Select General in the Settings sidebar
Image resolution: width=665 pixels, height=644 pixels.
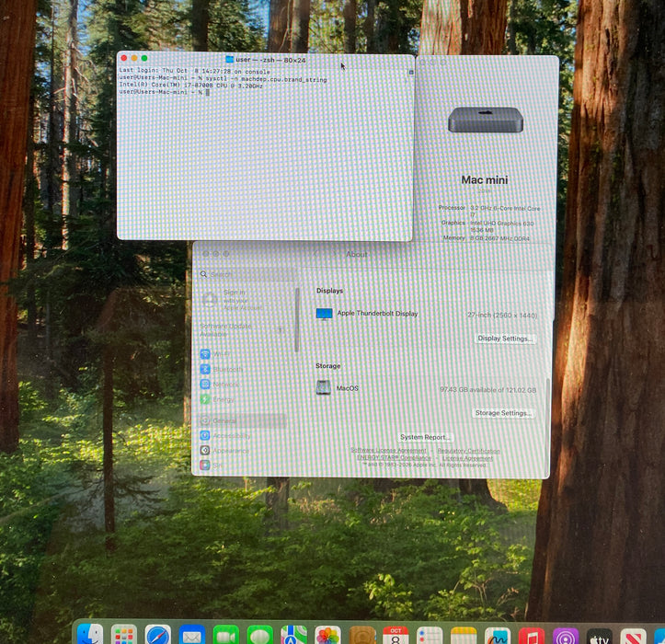pos(242,420)
